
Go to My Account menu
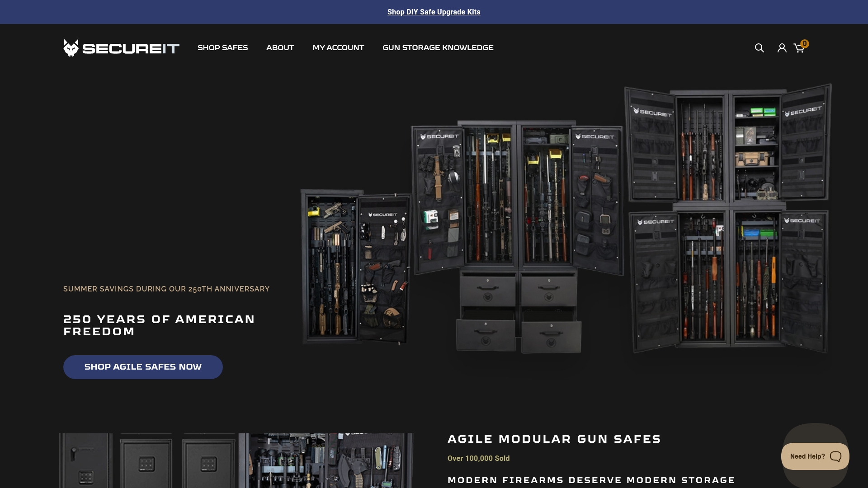pos(338,48)
